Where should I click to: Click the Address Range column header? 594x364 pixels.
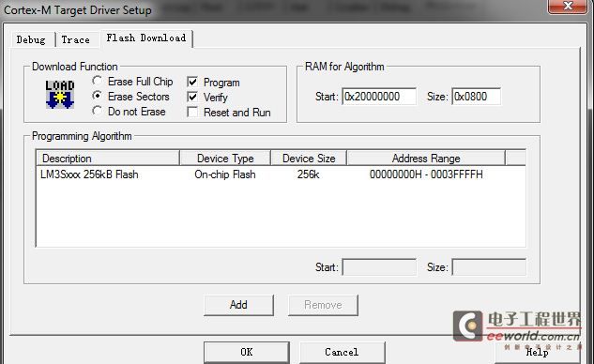point(426,158)
